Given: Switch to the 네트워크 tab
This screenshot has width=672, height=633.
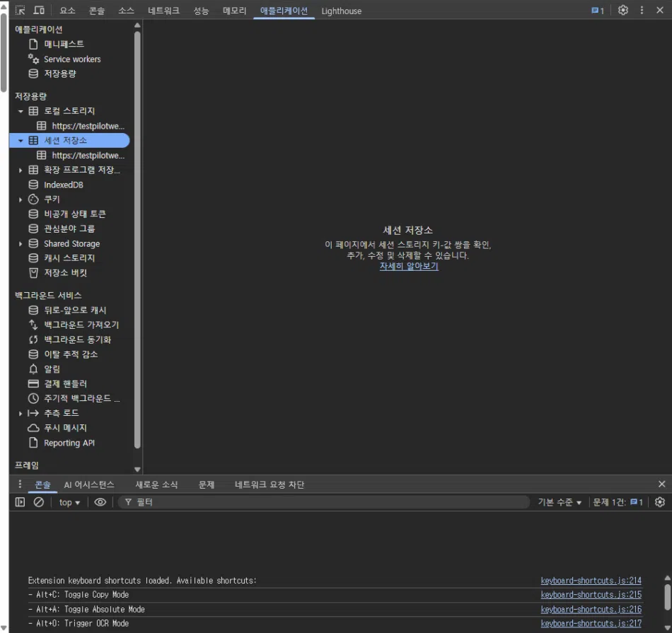Looking at the screenshot, I should (163, 11).
